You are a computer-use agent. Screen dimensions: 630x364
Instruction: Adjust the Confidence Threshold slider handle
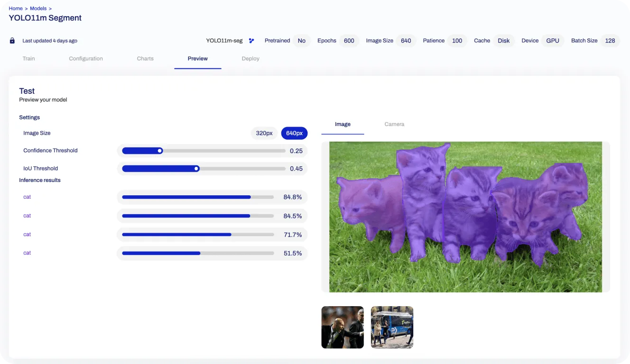[160, 151]
